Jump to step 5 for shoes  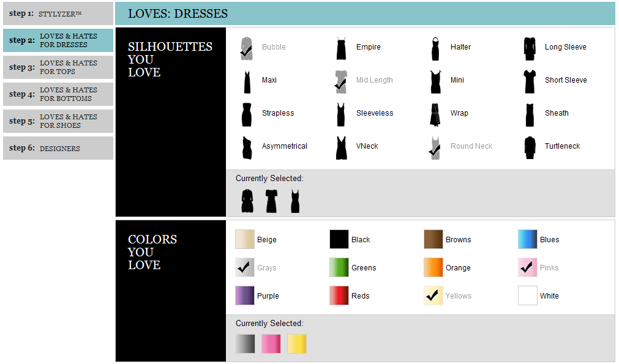pos(58,121)
